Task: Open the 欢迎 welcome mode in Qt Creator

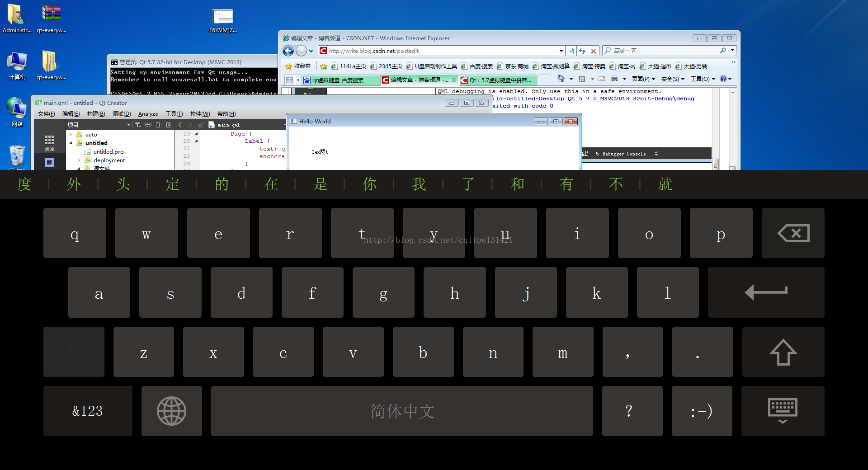Action: (x=49, y=143)
